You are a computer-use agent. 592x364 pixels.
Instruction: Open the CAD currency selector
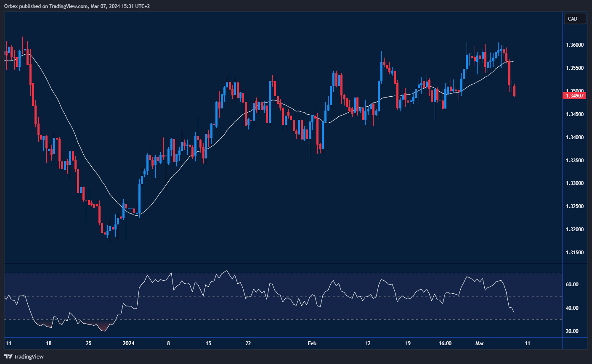click(574, 18)
